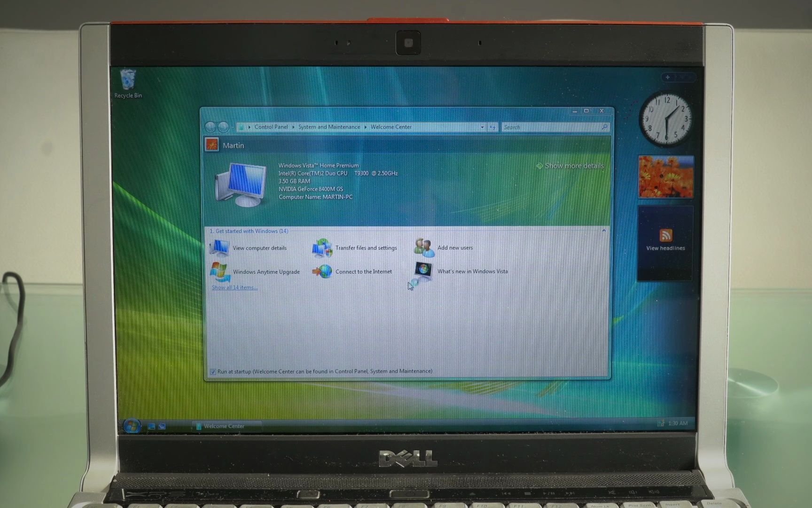Click Control Panel breadcrumb
The image size is (812, 508).
[x=271, y=127]
